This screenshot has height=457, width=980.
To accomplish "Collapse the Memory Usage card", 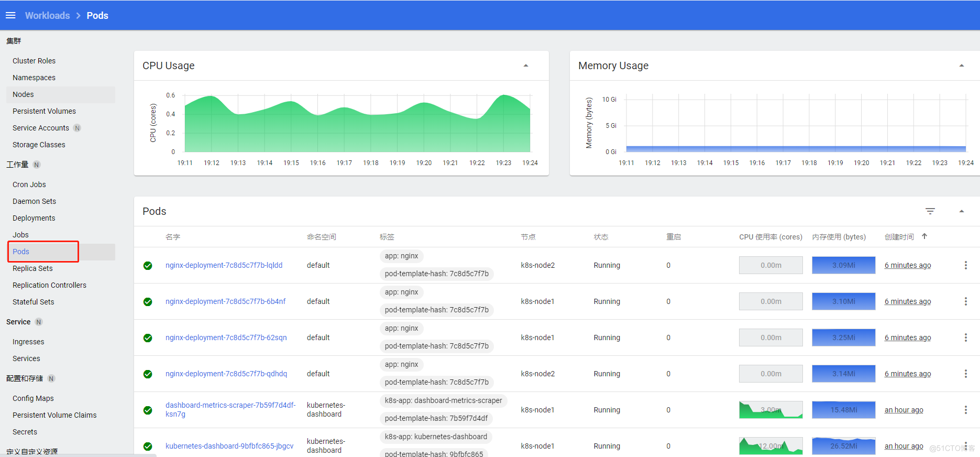I will tap(962, 66).
